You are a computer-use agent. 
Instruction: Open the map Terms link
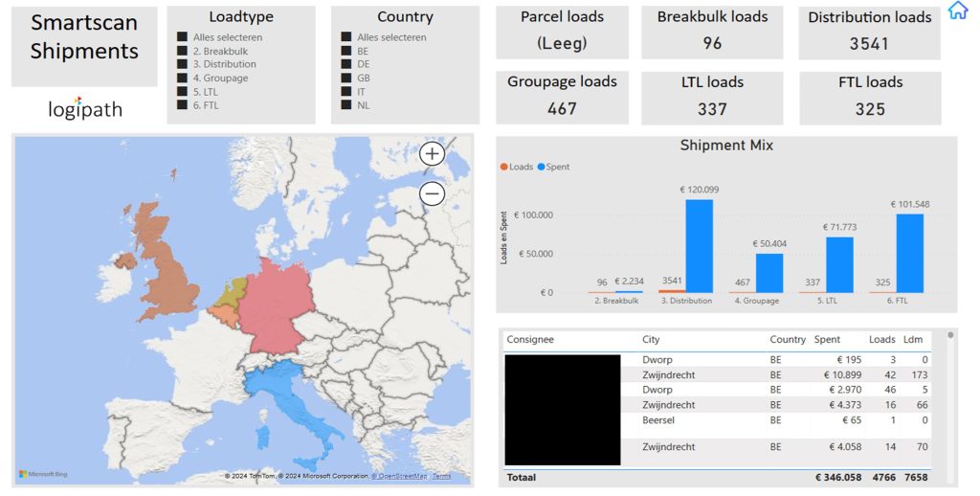tap(441, 476)
